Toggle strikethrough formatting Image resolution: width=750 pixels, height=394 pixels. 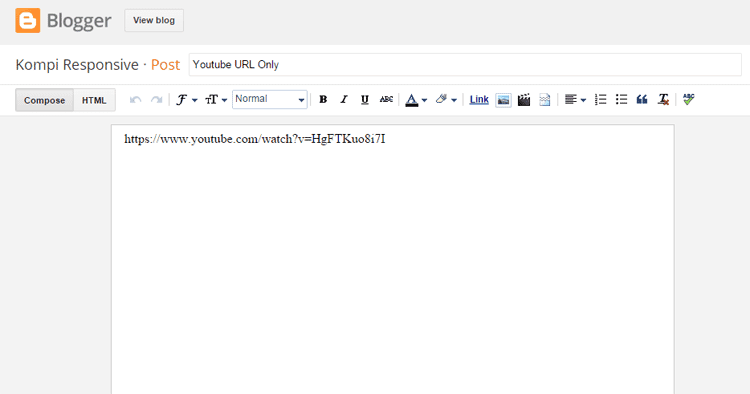(386, 99)
